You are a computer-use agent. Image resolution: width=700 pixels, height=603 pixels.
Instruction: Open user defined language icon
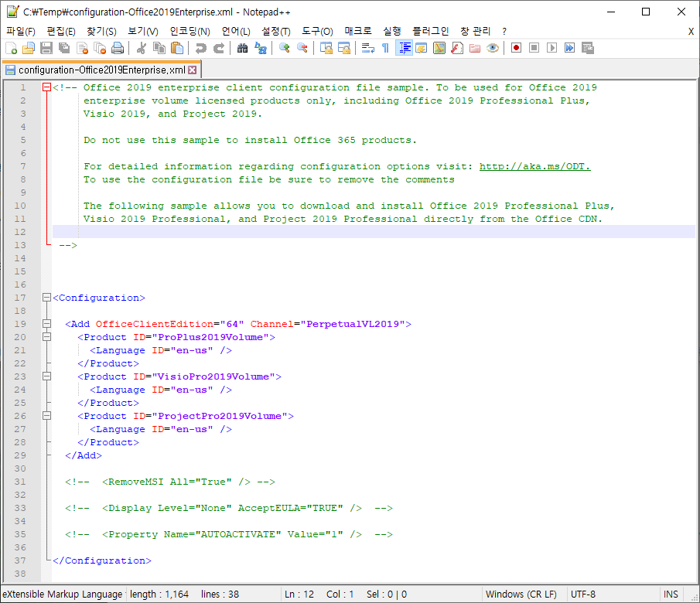pyautogui.click(x=421, y=48)
